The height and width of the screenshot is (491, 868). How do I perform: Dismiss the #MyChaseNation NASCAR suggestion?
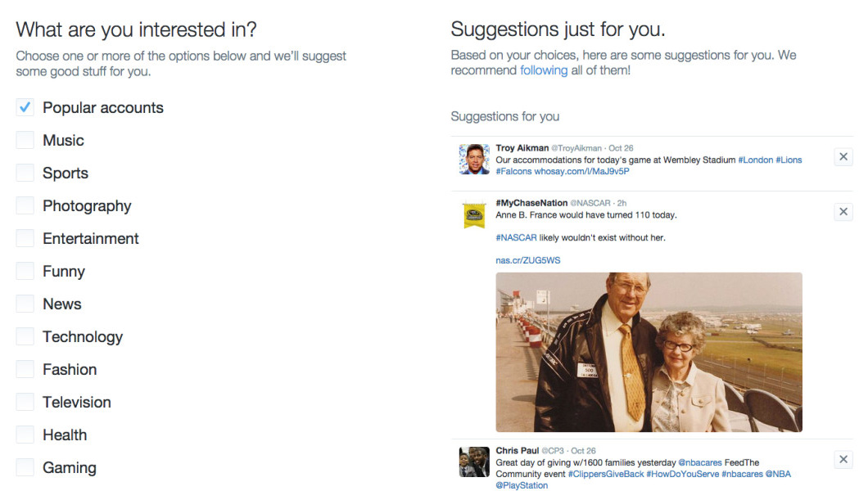[843, 212]
